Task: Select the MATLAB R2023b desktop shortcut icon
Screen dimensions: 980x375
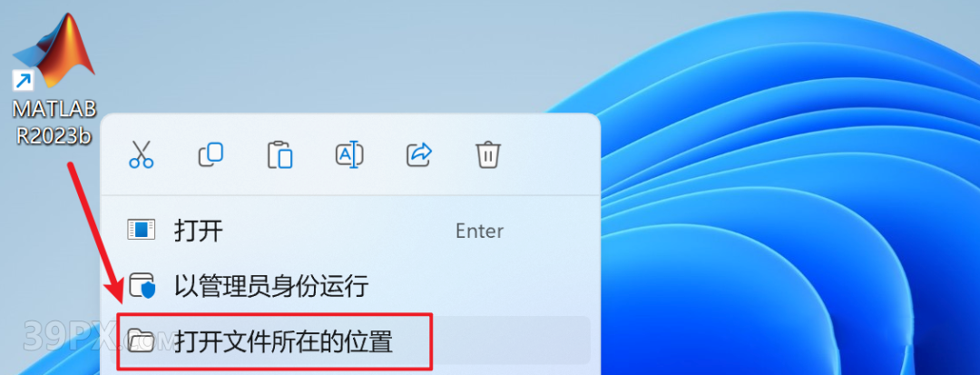Action: pos(54,51)
